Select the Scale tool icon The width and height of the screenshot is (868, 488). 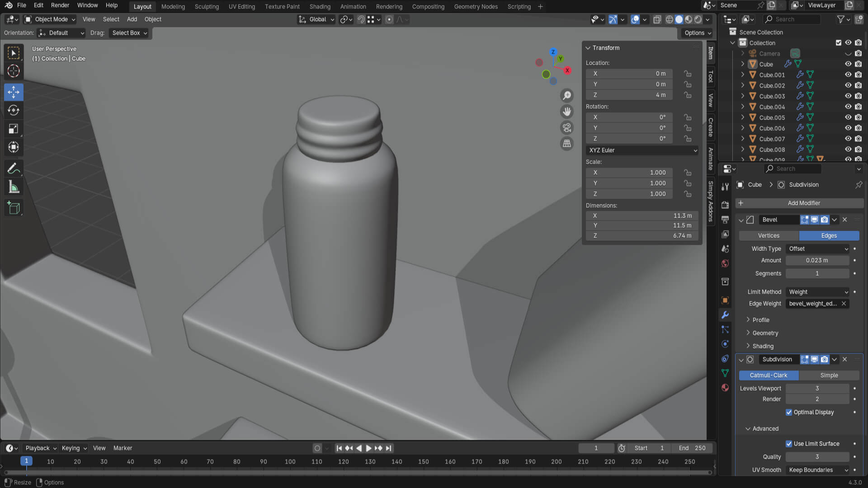pyautogui.click(x=14, y=129)
